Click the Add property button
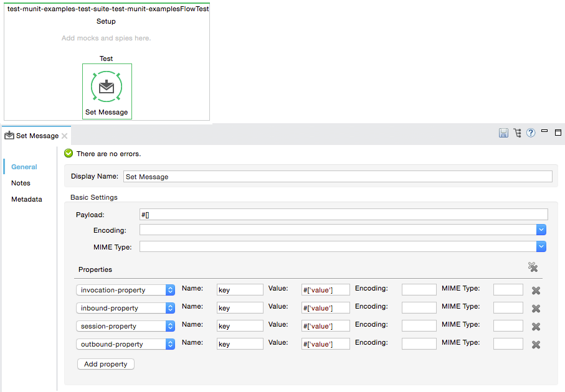The width and height of the screenshot is (565, 392). click(105, 364)
